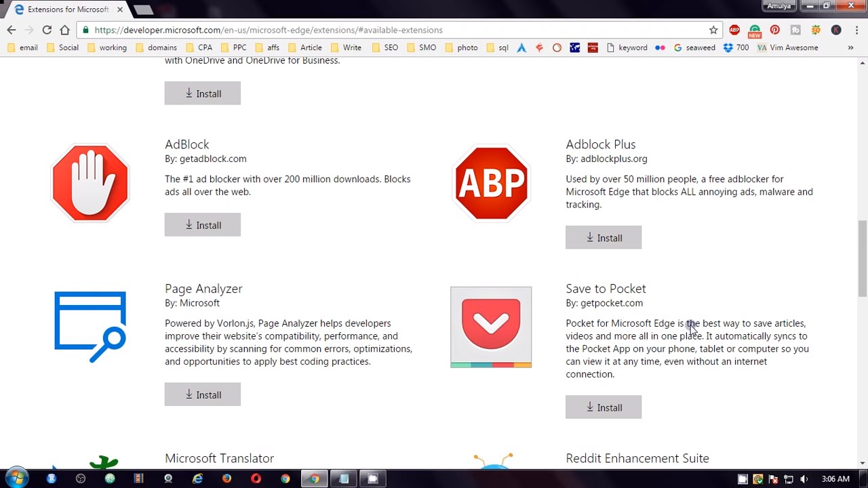Reload the current page
Screen dimensions: 868x488
(x=47, y=30)
